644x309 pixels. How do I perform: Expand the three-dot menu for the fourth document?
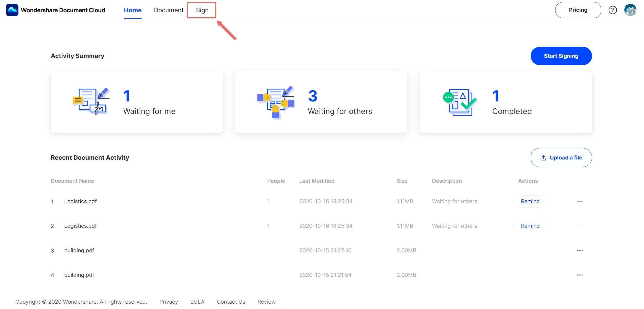point(580,275)
